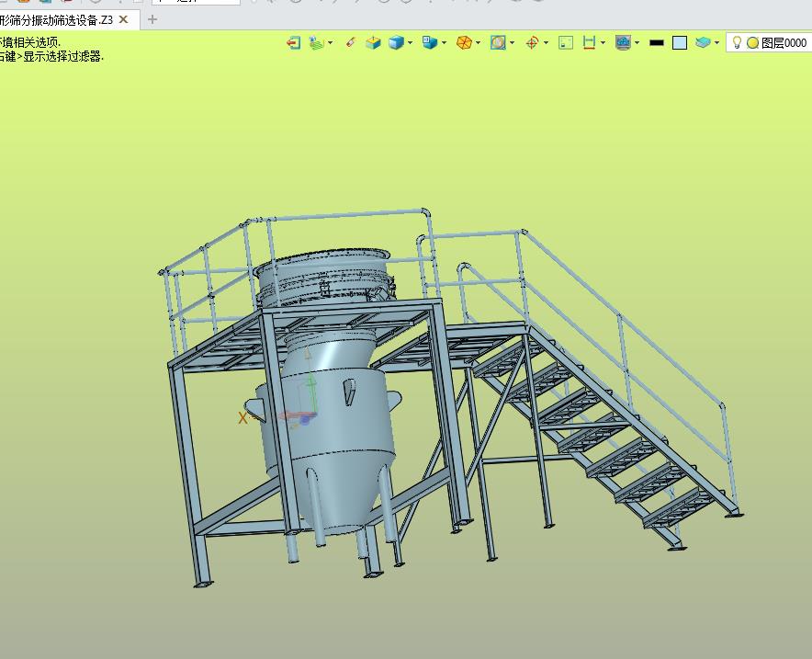The height and width of the screenshot is (659, 812).
Task: Click the red crosshair target icon
Action: (x=531, y=42)
